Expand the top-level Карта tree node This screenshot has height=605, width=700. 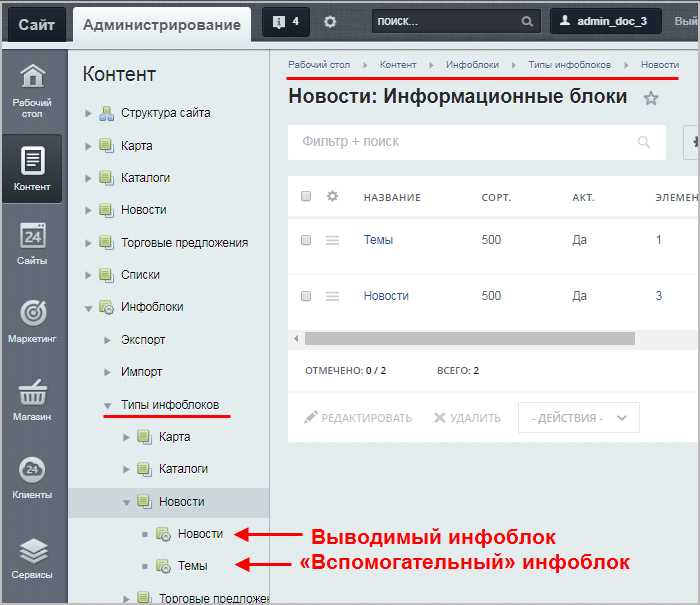pyautogui.click(x=88, y=146)
